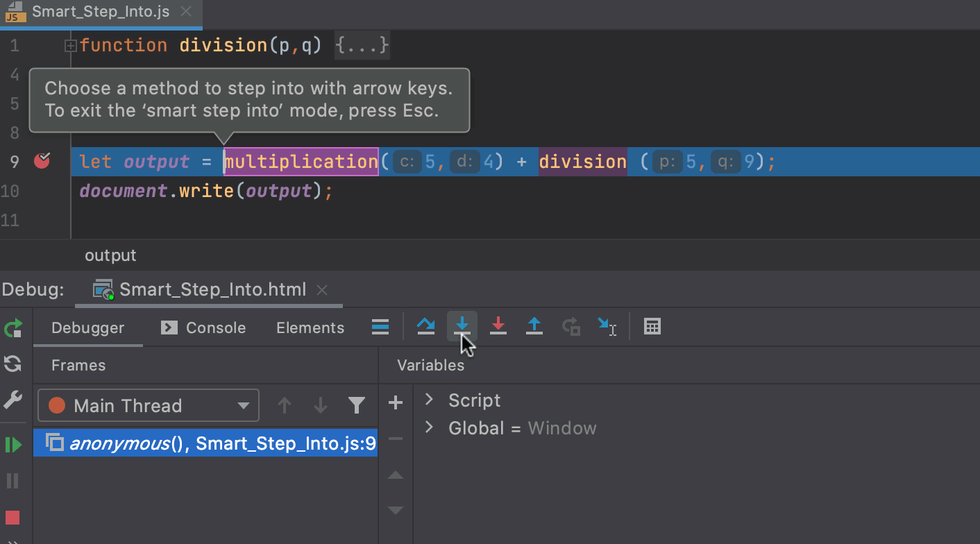The width and height of the screenshot is (980, 544).
Task: Click the frames filter funnel icon
Action: 357,405
